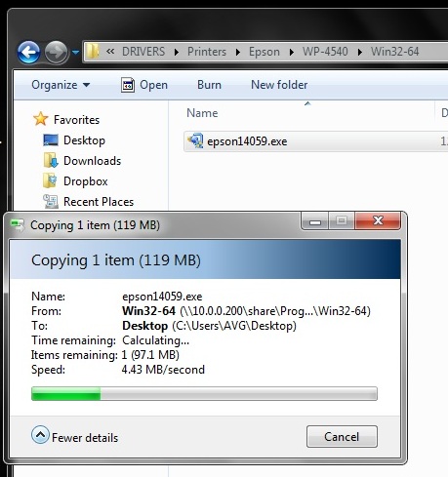Open Desktop in the Favorites list

tap(84, 140)
